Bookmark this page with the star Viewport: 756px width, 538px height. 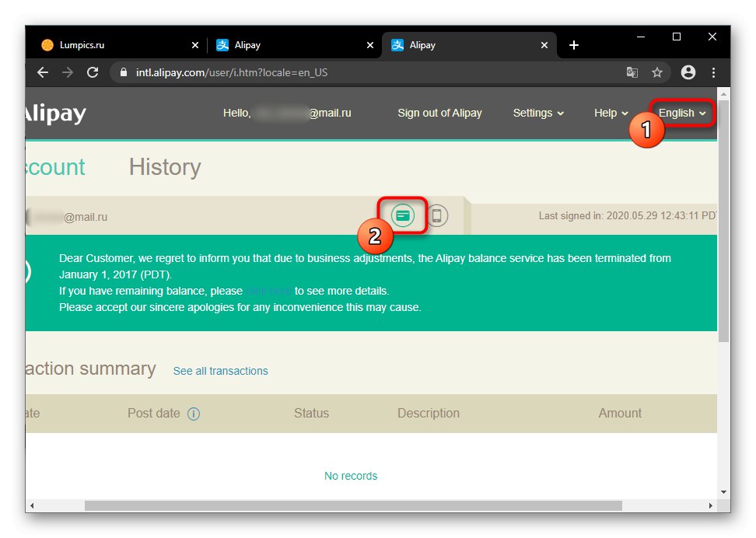click(657, 72)
